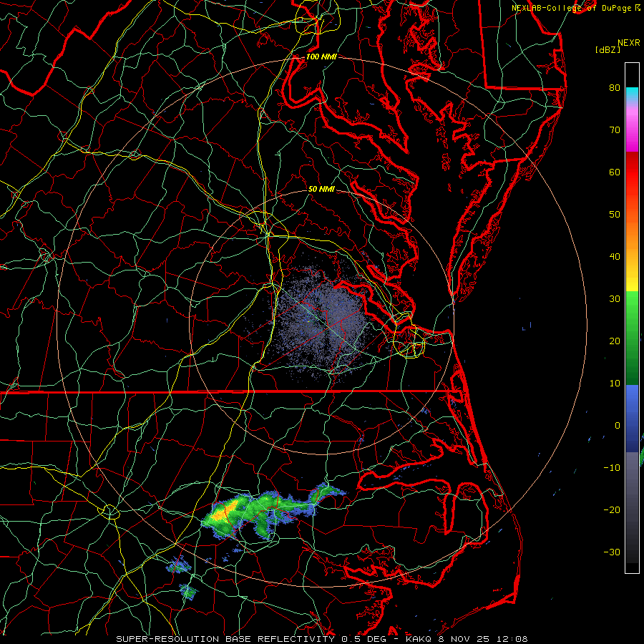Click the small green echo in the southwest
644x644 pixels.
pyautogui.click(x=188, y=592)
